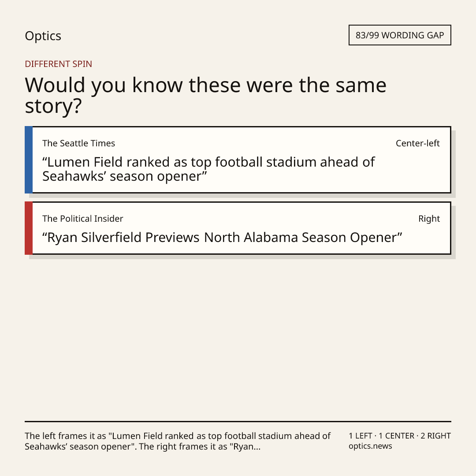The width and height of the screenshot is (476, 476).
Task: Click the '1 LEFT · 1 CENTER · 2 RIGHT' count
Action: coord(400,436)
